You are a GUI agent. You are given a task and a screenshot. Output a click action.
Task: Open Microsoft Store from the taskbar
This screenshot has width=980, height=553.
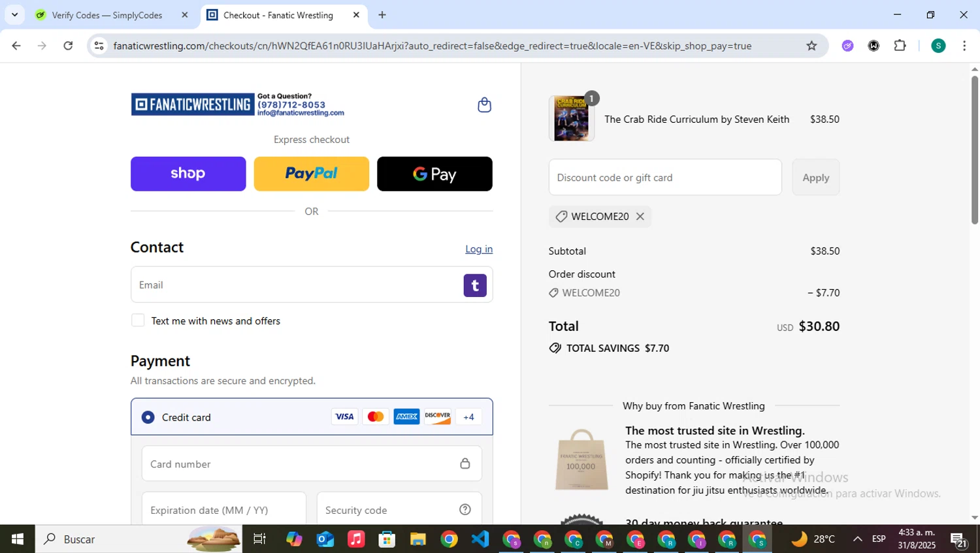tap(387, 539)
